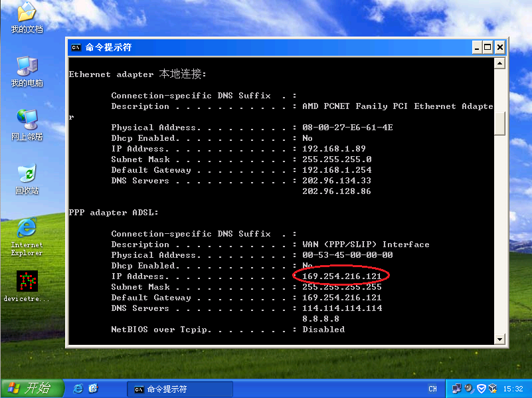This screenshot has width=532, height=398.
Task: Click the physical address 00-53-45-00-00-00
Action: pyautogui.click(x=347, y=255)
